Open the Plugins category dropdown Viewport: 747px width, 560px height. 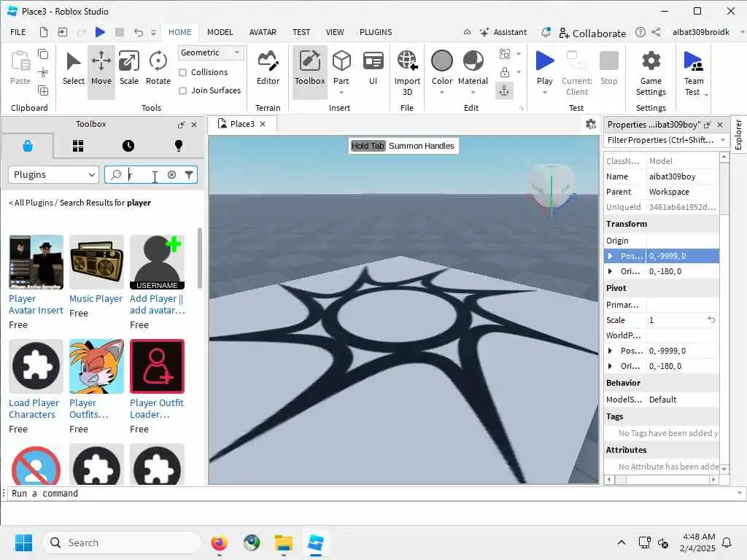[53, 175]
